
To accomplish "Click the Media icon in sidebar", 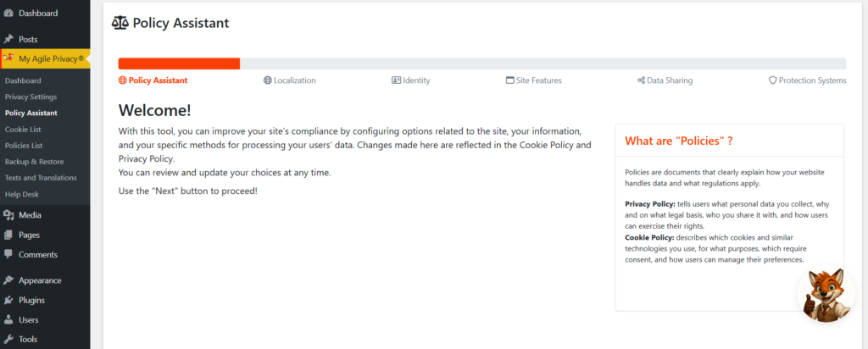I will click(x=8, y=215).
